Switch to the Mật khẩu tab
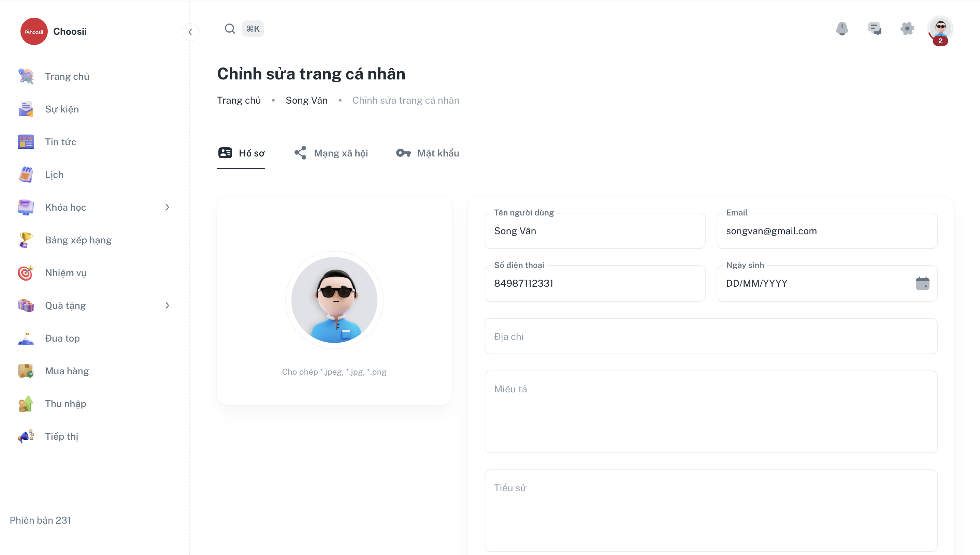Viewport: 980px width, 555px height. pyautogui.click(x=428, y=153)
